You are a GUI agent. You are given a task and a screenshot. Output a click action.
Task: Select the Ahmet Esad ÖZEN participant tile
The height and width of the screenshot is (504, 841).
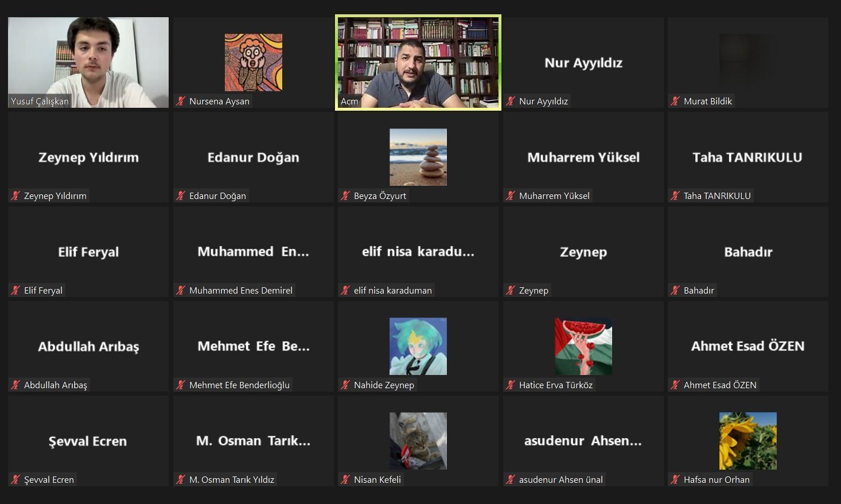748,346
